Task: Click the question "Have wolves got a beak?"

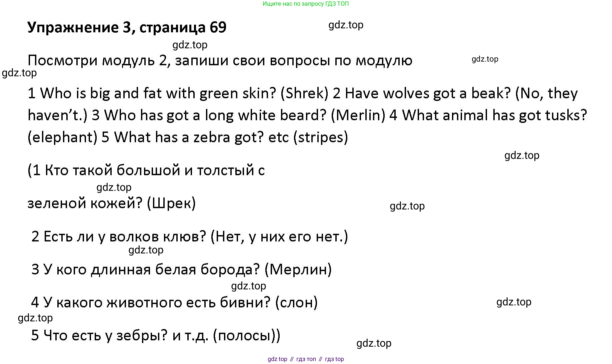Action: [x=427, y=93]
